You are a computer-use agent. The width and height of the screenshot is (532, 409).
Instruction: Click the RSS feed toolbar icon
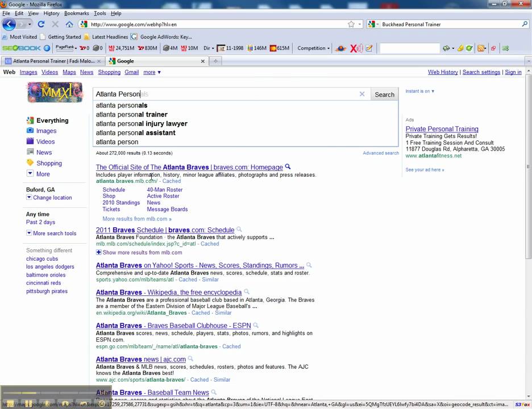pyautogui.click(x=480, y=48)
